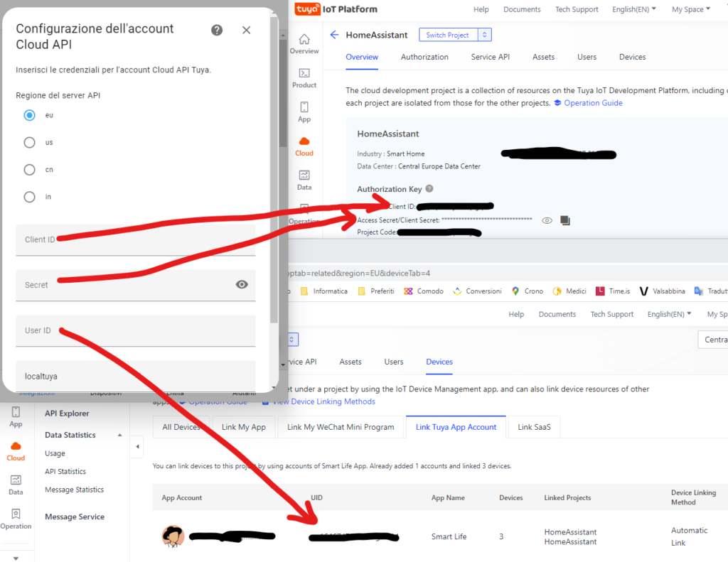Image resolution: width=728 pixels, height=562 pixels.
Task: Select the eu server region
Action: (29, 115)
